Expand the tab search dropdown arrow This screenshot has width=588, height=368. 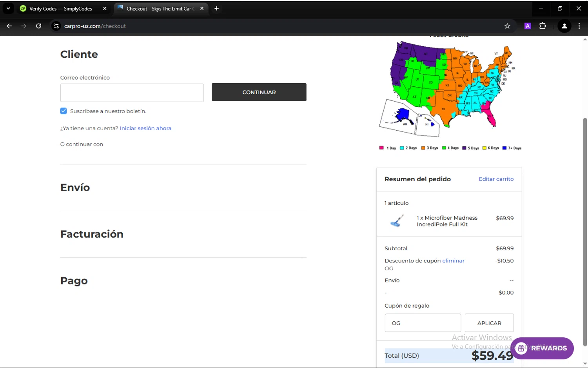click(x=8, y=8)
